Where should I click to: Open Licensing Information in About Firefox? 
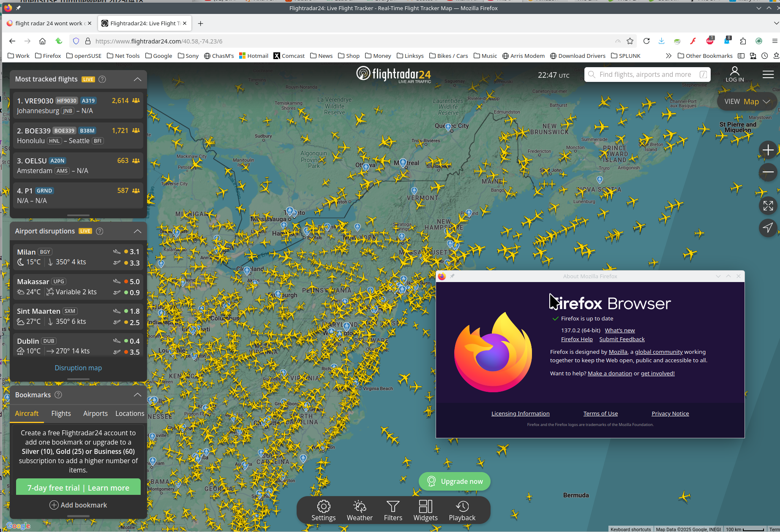click(x=520, y=413)
